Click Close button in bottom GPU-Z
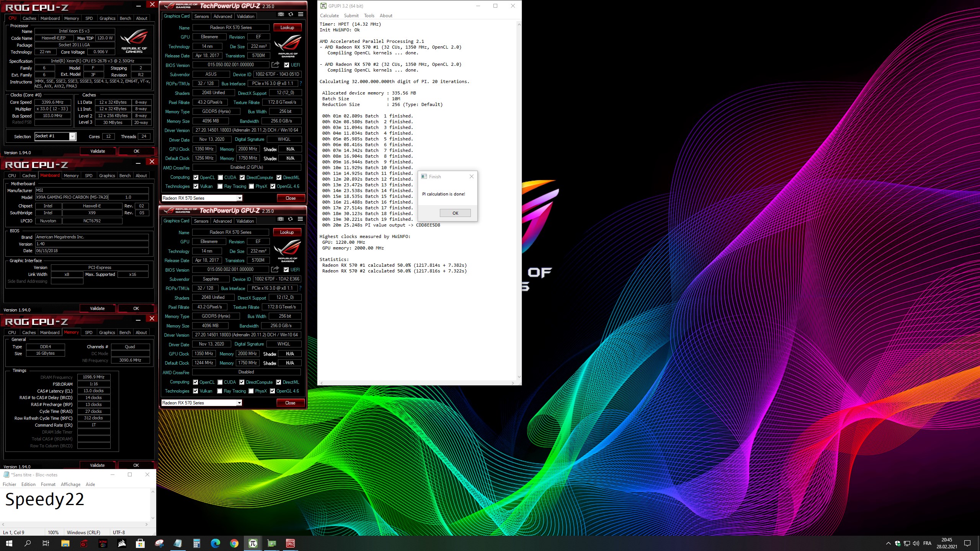 pos(290,403)
